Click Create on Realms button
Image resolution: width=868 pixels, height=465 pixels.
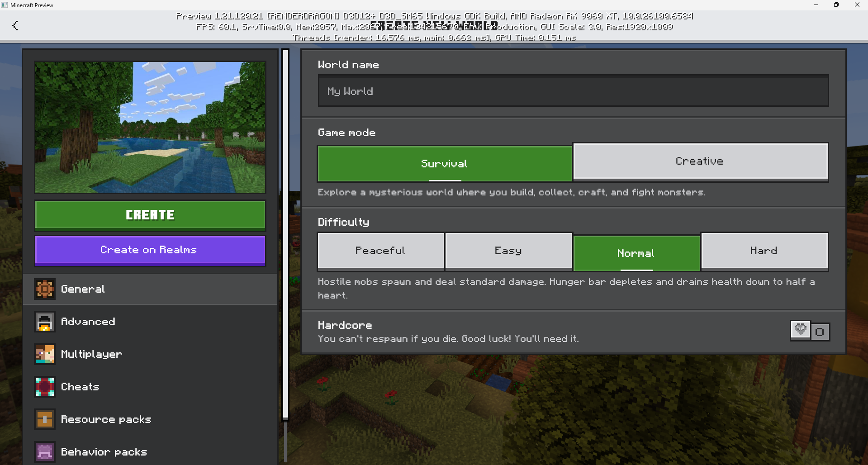[x=150, y=250]
